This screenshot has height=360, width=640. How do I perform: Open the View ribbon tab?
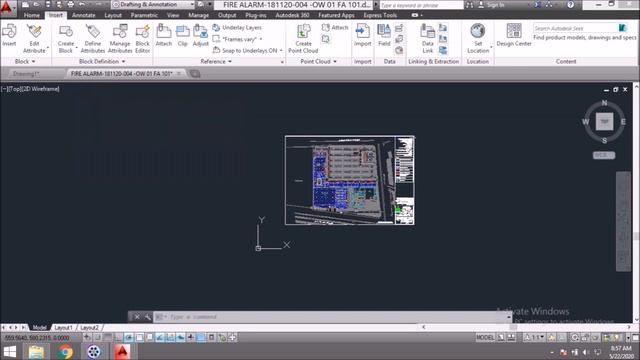(x=173, y=15)
